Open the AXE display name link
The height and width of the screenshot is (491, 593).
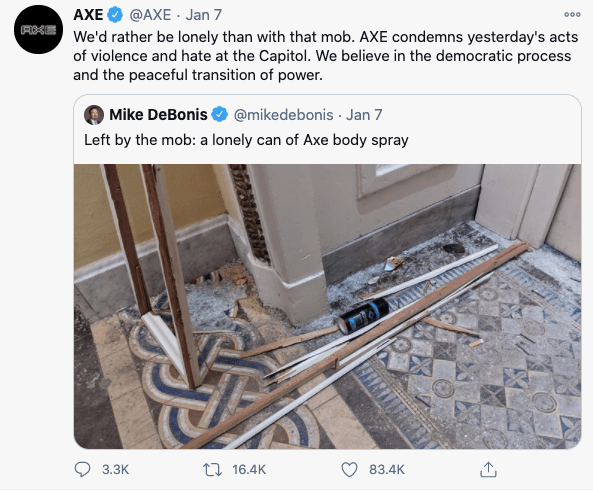[x=88, y=15]
